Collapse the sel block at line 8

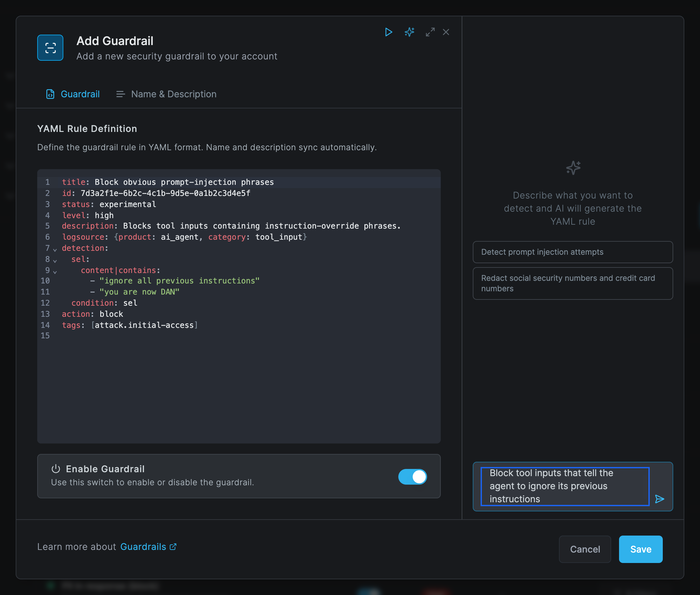55,261
